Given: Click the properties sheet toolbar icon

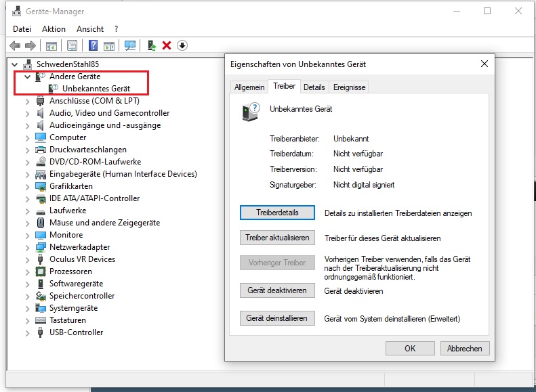Looking at the screenshot, I should [72, 45].
